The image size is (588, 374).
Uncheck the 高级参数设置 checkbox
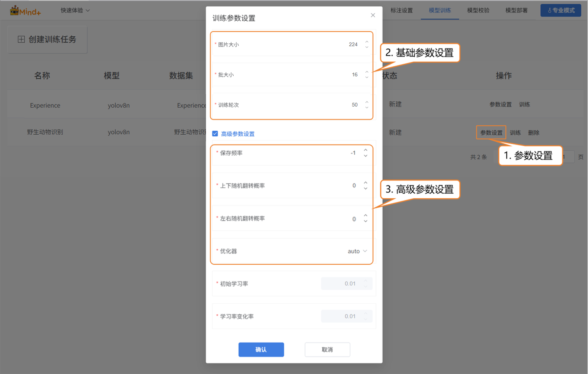(x=215, y=134)
